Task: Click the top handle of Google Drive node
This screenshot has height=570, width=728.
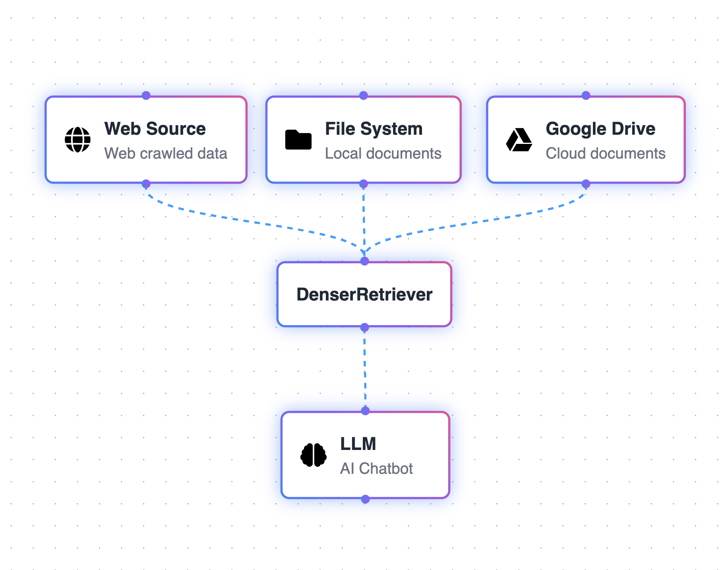Action: coord(586,95)
